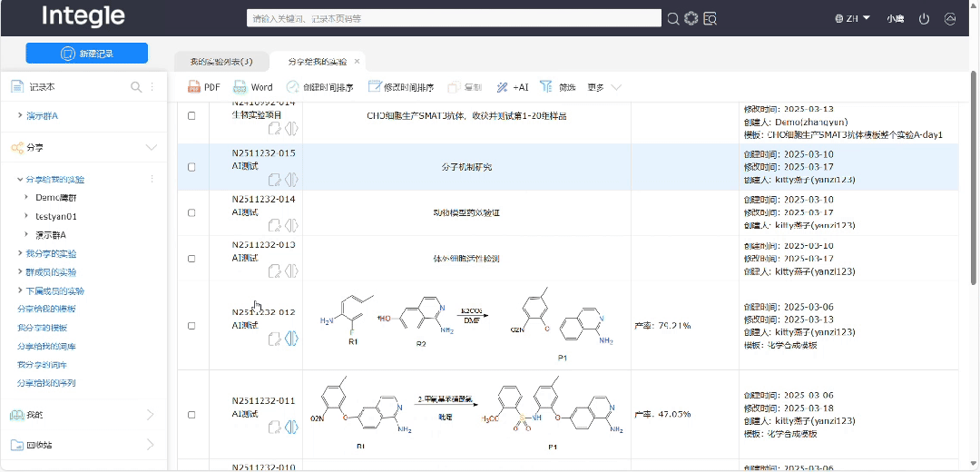Tick the checkbox for 生物实验项目 row
Viewport: 980px width, 472px height.
click(191, 115)
